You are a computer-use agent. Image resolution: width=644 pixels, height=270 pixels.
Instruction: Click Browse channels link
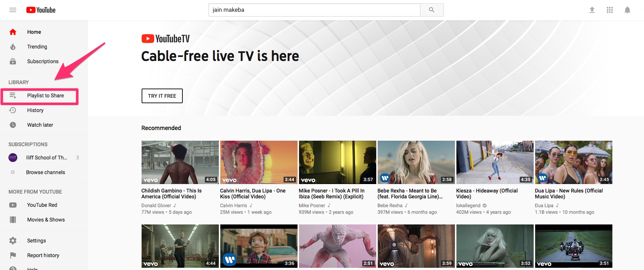(45, 172)
